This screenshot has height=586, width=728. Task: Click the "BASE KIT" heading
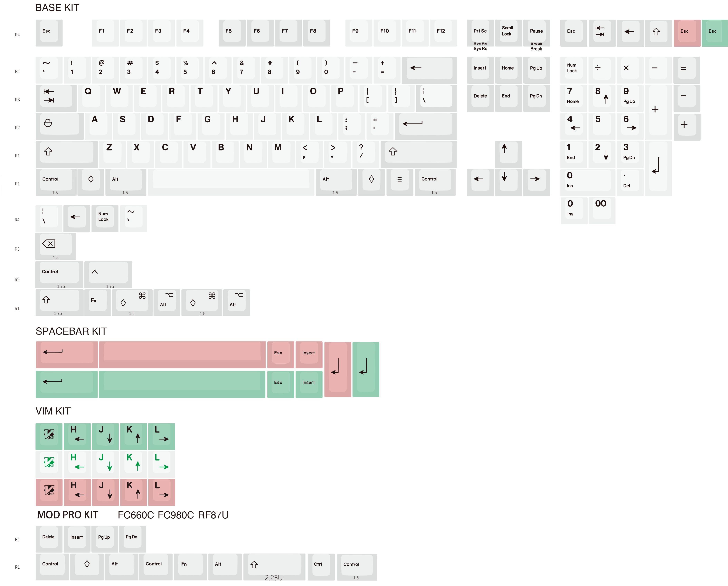pyautogui.click(x=57, y=7)
